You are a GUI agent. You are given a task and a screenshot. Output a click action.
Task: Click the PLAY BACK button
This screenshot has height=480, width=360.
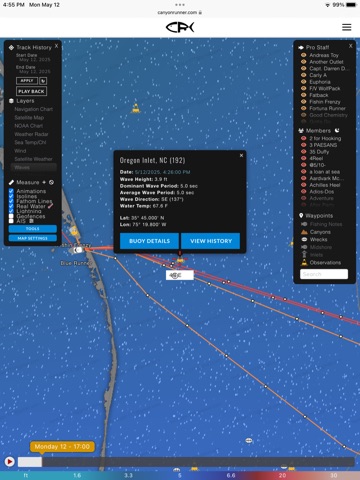[x=31, y=91]
